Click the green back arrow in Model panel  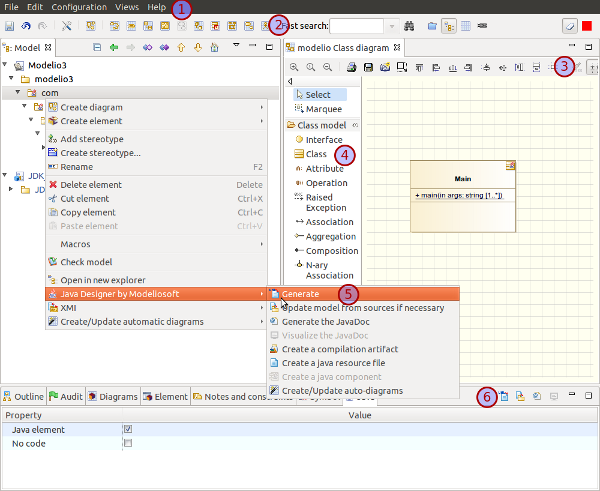coord(114,47)
